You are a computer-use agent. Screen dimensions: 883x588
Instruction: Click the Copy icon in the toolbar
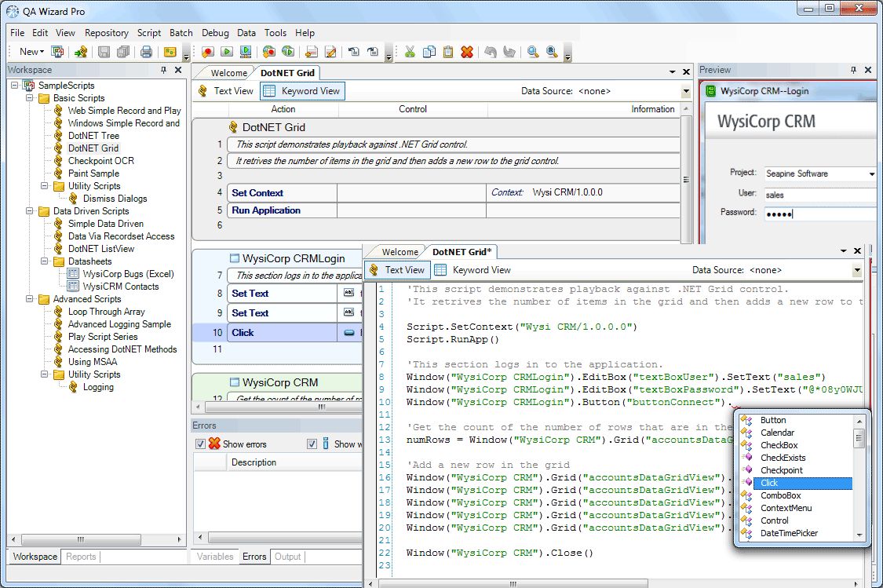429,52
